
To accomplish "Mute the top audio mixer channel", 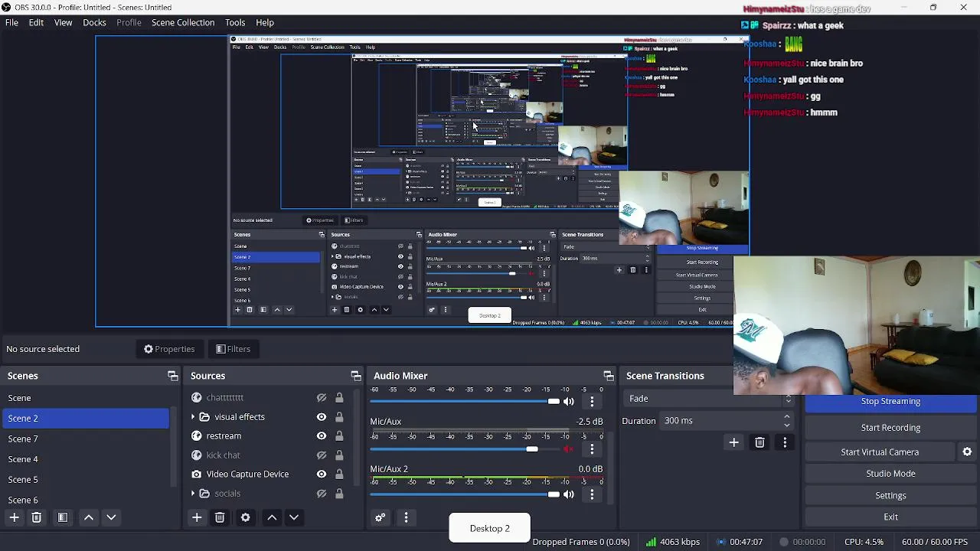I will pos(568,401).
